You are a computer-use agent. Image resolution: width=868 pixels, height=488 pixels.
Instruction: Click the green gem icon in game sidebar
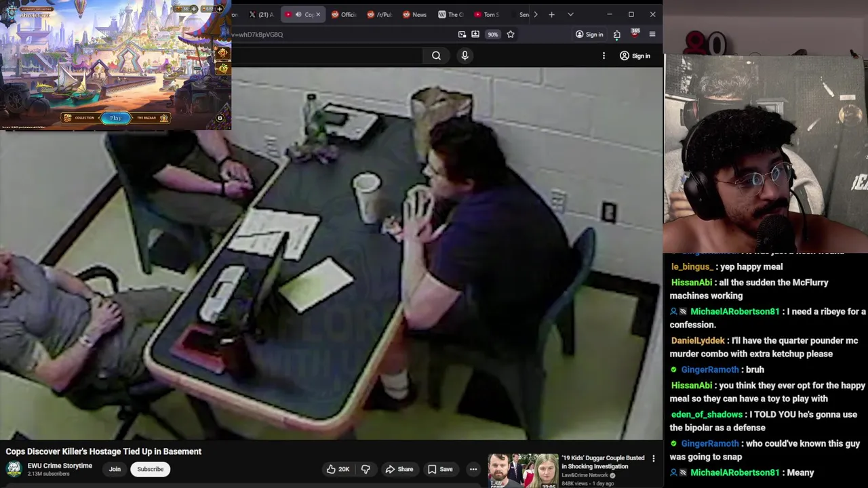[x=222, y=68]
